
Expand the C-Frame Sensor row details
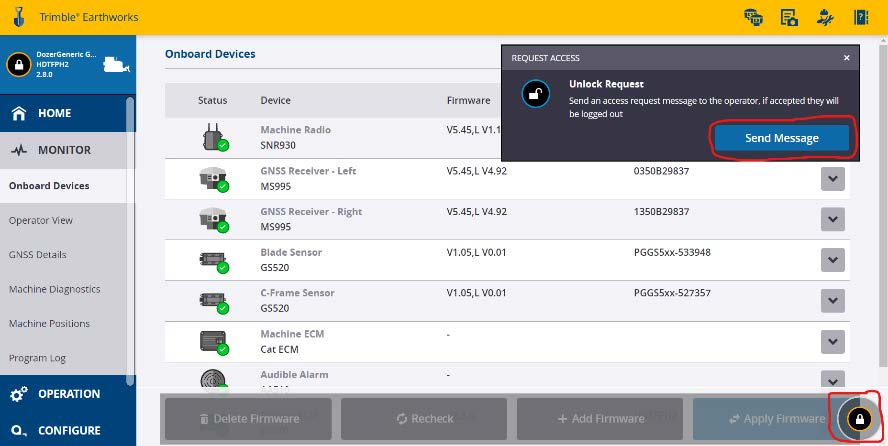[x=832, y=301]
